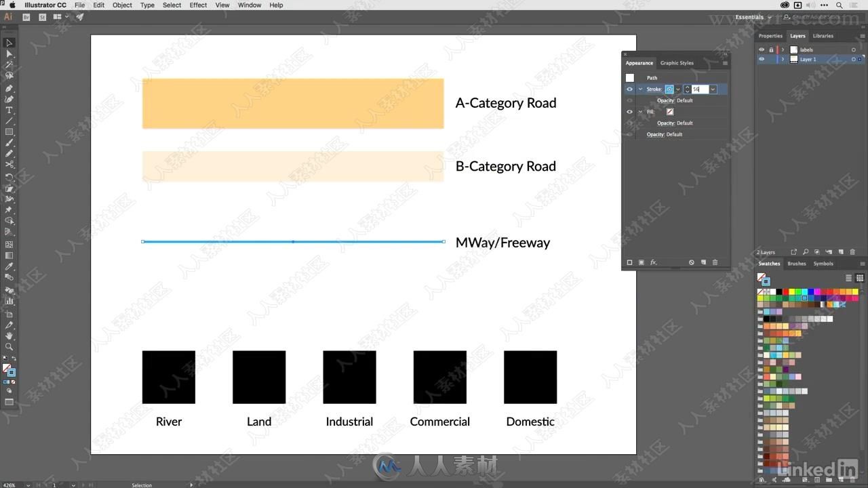
Task: Open the Layers panel flyout menu
Action: click(x=862, y=36)
